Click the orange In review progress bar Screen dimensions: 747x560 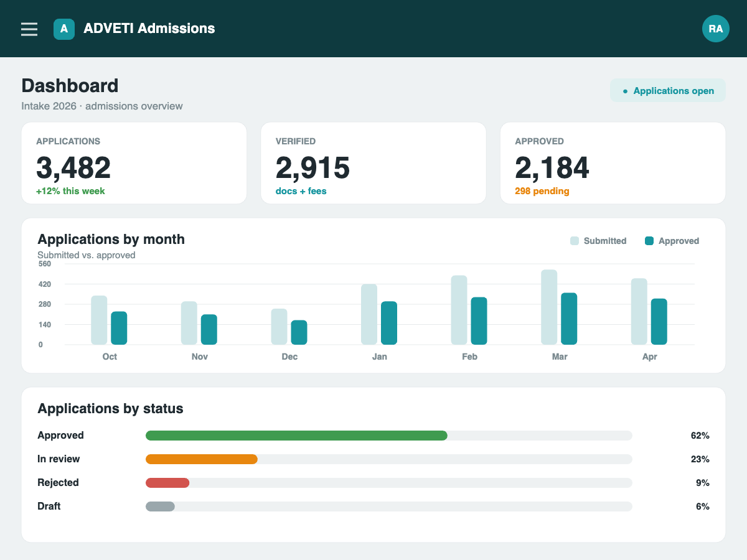coord(202,459)
